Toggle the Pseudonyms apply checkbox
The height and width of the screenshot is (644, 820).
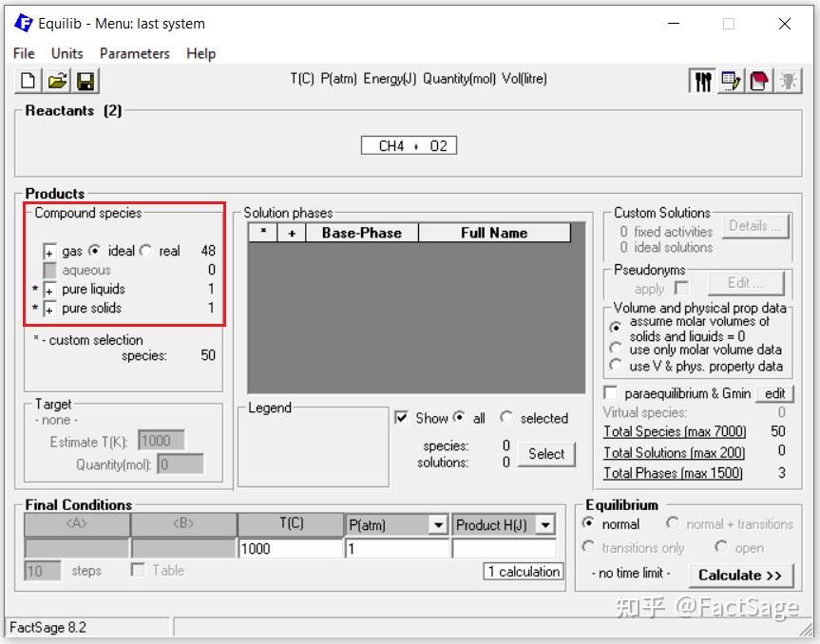pos(681,288)
